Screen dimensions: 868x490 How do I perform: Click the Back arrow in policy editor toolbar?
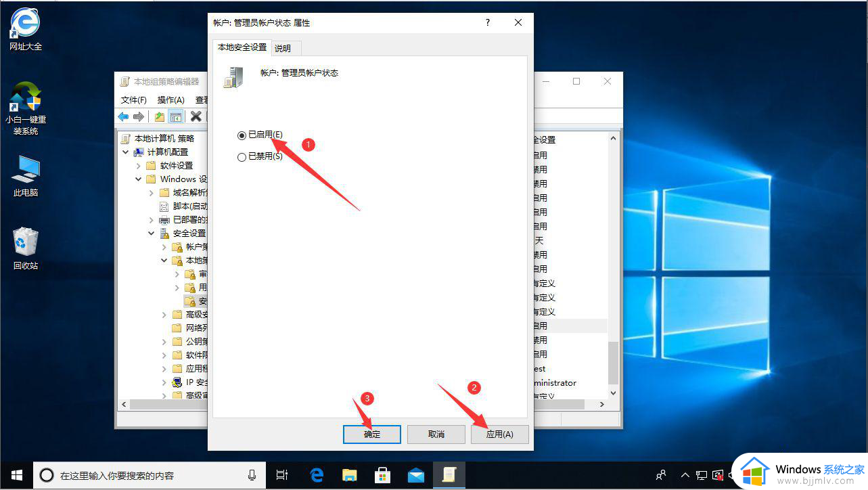coord(123,116)
